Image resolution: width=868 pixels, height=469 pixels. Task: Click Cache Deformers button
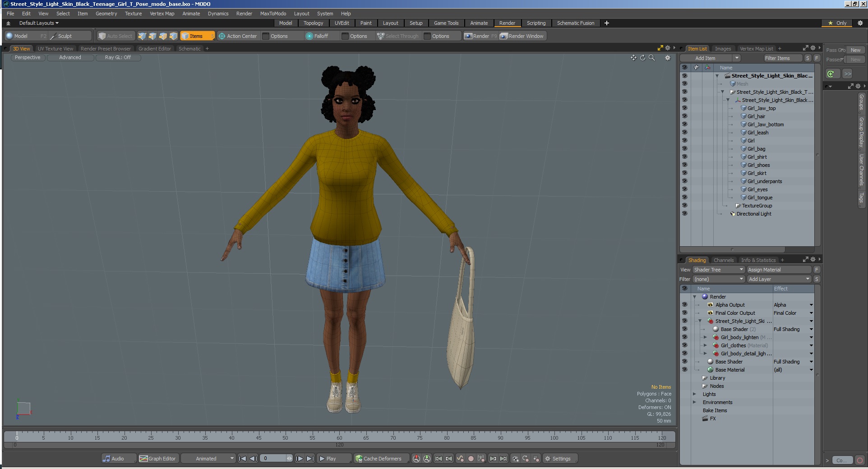pyautogui.click(x=382, y=459)
